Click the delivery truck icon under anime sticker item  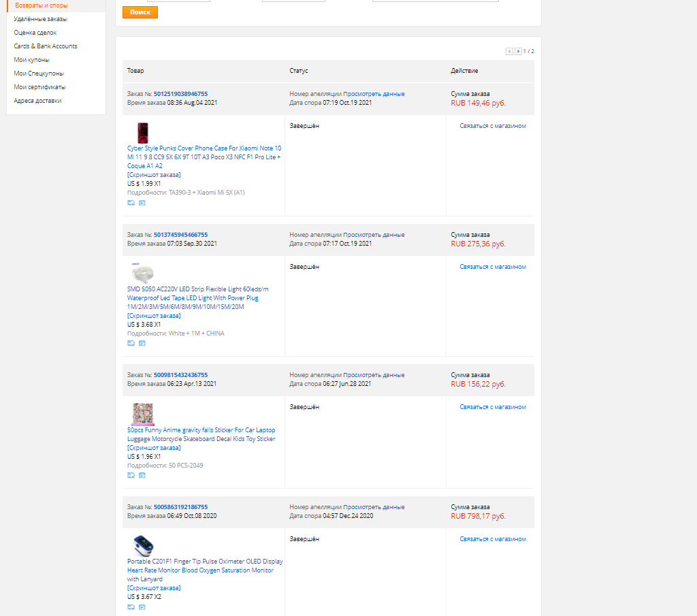click(x=131, y=476)
